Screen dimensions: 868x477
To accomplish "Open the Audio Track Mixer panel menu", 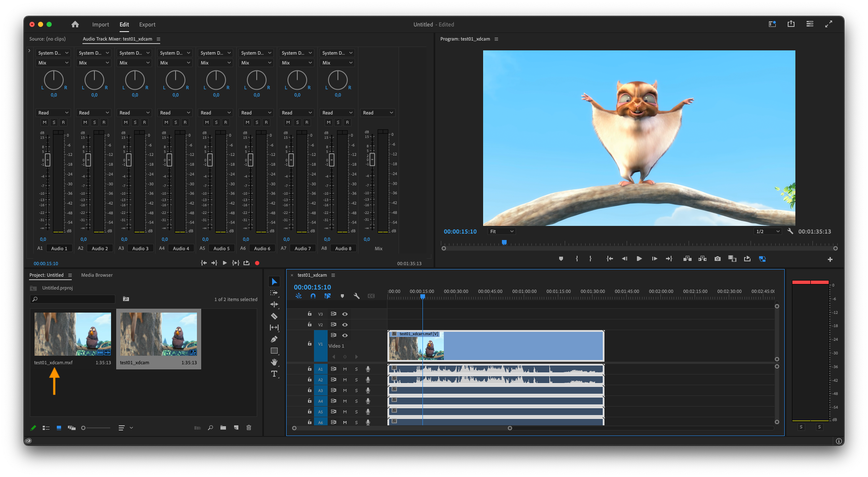I will (x=158, y=39).
